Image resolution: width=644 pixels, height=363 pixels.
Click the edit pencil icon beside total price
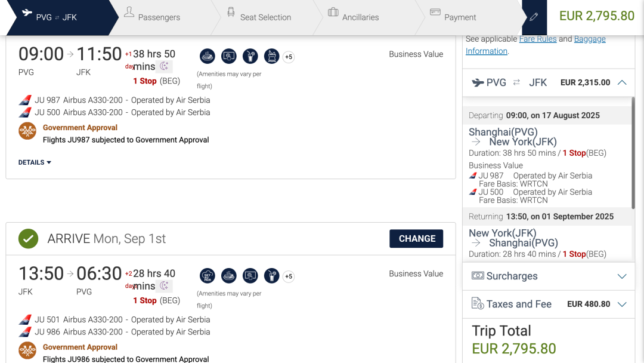534,17
